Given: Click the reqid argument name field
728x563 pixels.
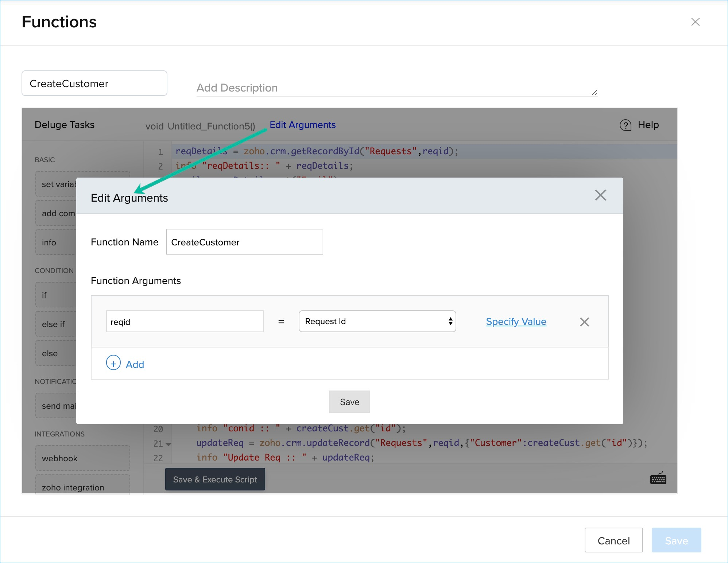Looking at the screenshot, I should point(185,322).
